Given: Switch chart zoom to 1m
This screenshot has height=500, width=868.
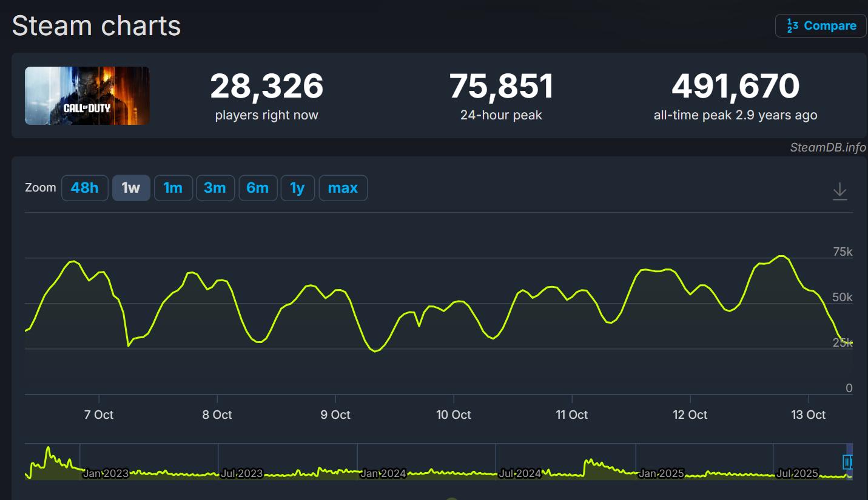Looking at the screenshot, I should pyautogui.click(x=173, y=188).
